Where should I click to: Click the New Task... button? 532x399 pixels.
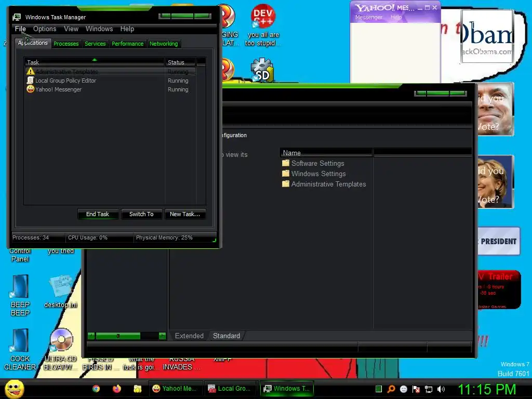pyautogui.click(x=185, y=214)
